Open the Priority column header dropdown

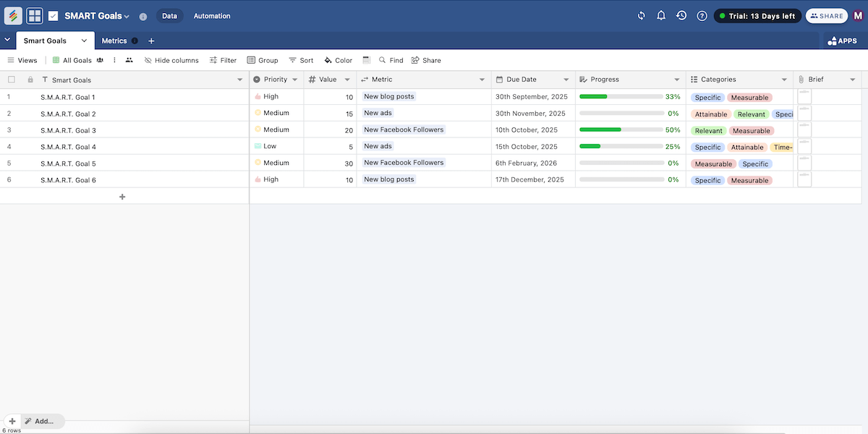click(294, 79)
